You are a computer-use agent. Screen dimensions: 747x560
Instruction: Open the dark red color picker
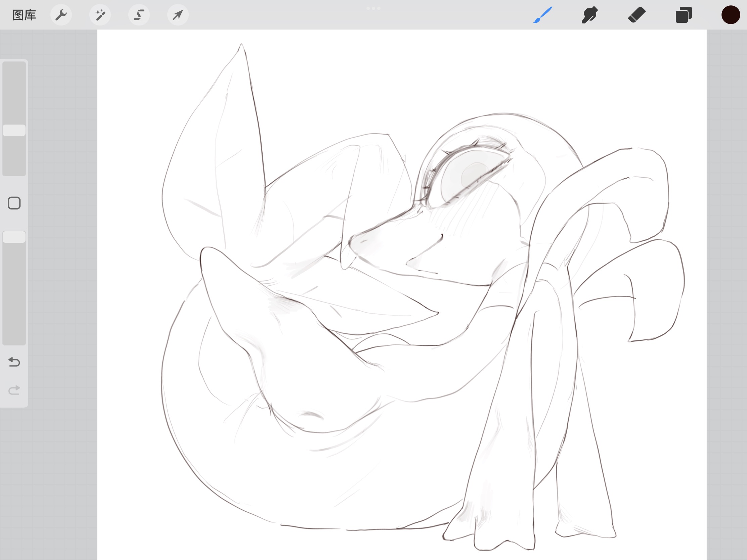(x=731, y=15)
